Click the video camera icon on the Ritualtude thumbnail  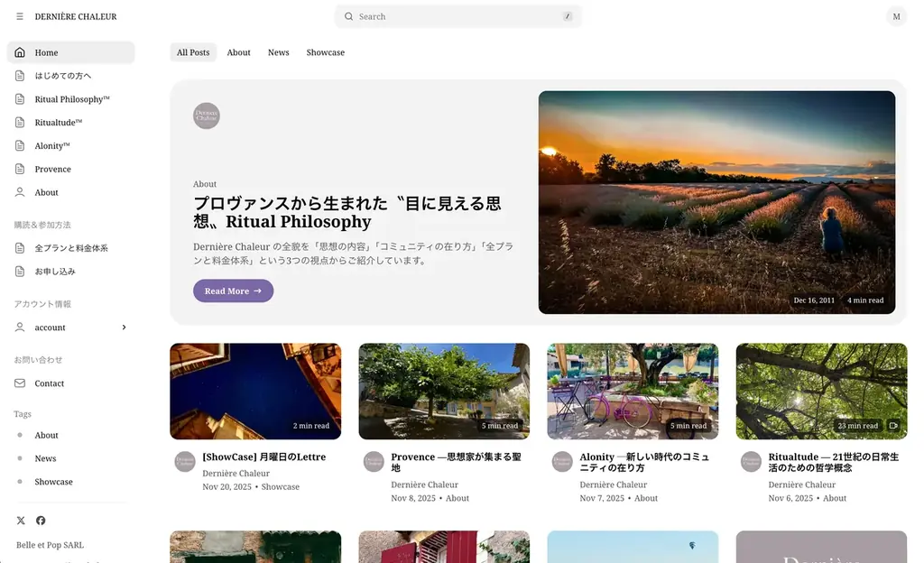coord(892,425)
